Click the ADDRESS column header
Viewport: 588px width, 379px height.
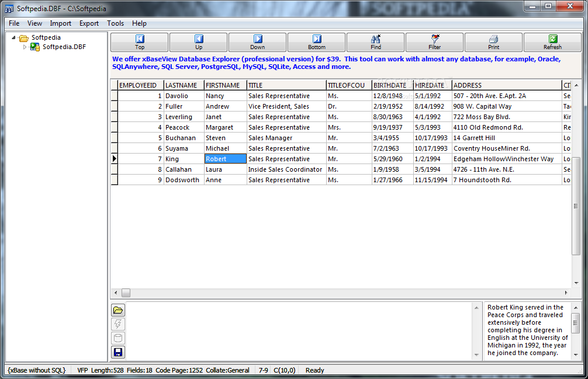point(507,85)
